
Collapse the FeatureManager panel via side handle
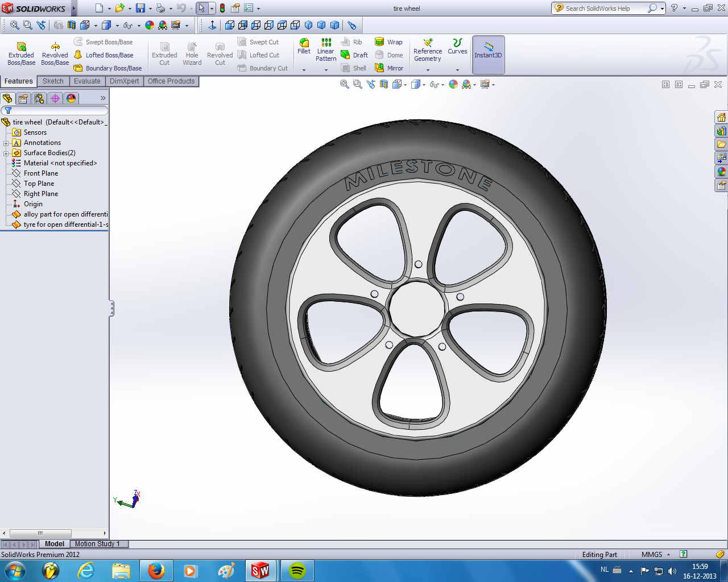(x=111, y=309)
